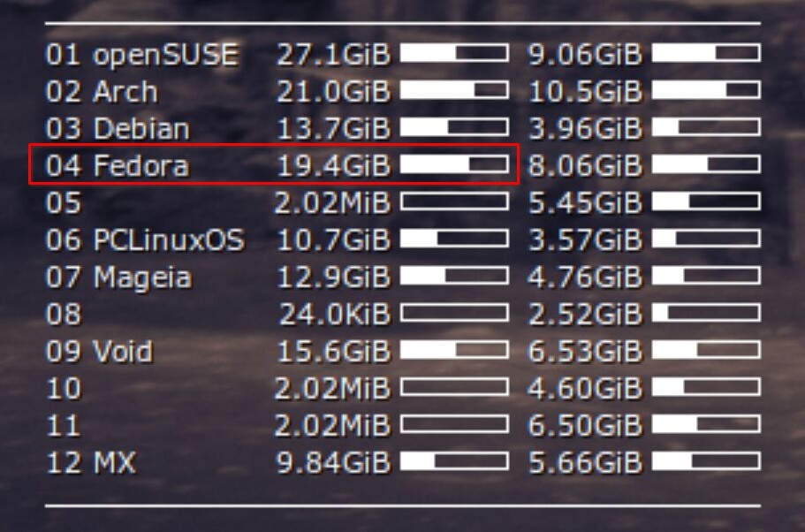Click the 07 Mageia entry label
This screenshot has height=532, width=805.
118,277
